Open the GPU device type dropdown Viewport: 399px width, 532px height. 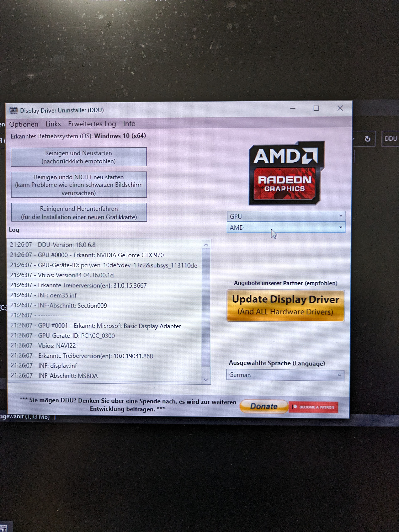tap(286, 216)
